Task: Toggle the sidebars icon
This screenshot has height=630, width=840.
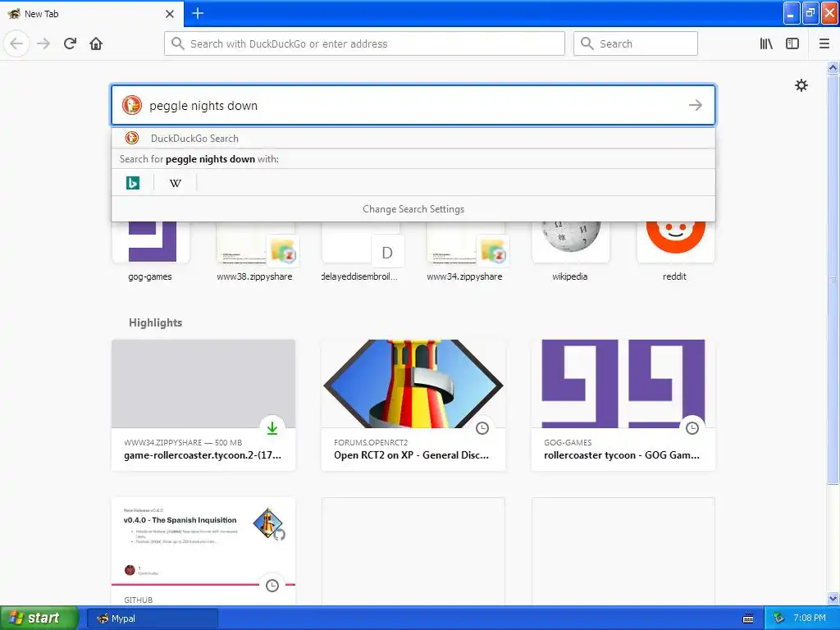Action: click(x=792, y=43)
